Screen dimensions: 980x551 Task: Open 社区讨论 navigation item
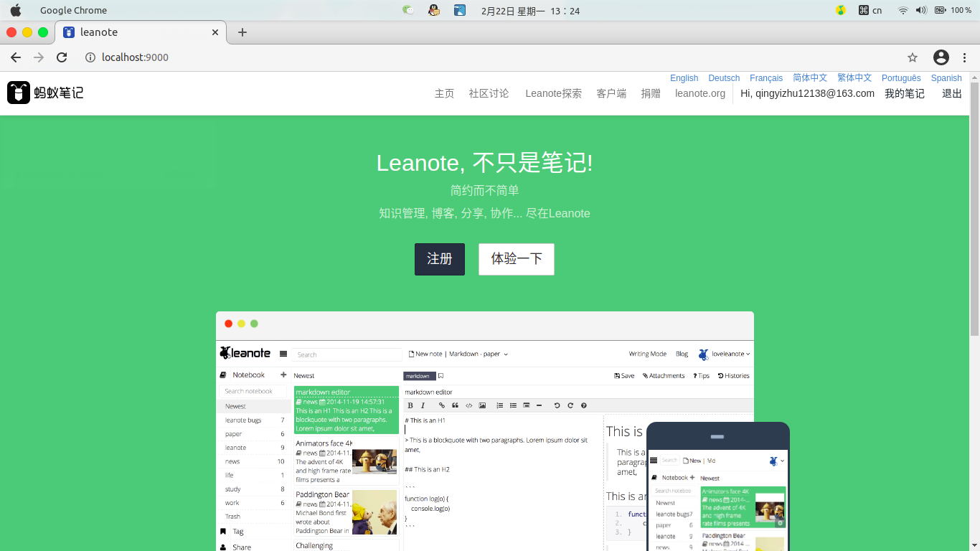point(489,93)
